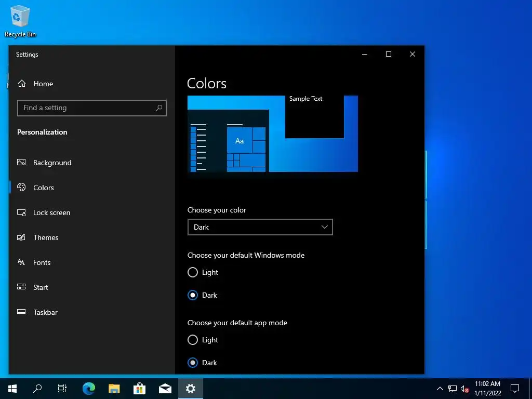Open Microsoft Store from the taskbar

point(139,389)
